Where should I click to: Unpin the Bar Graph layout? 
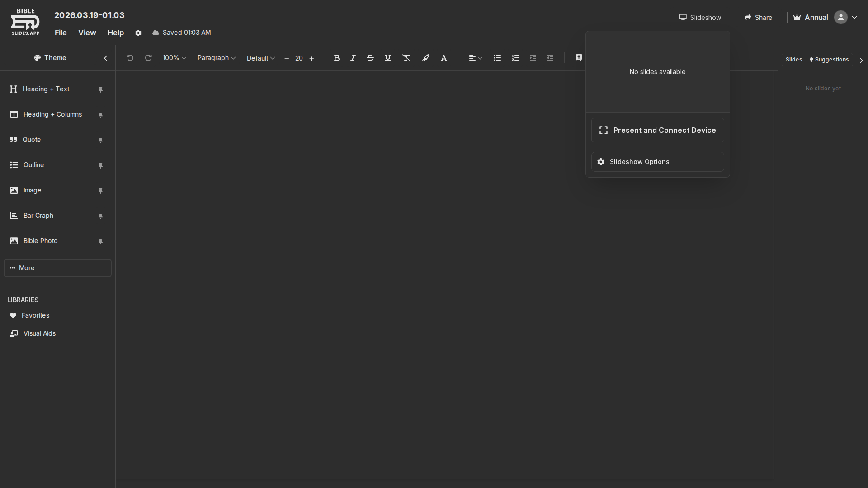pyautogui.click(x=100, y=216)
